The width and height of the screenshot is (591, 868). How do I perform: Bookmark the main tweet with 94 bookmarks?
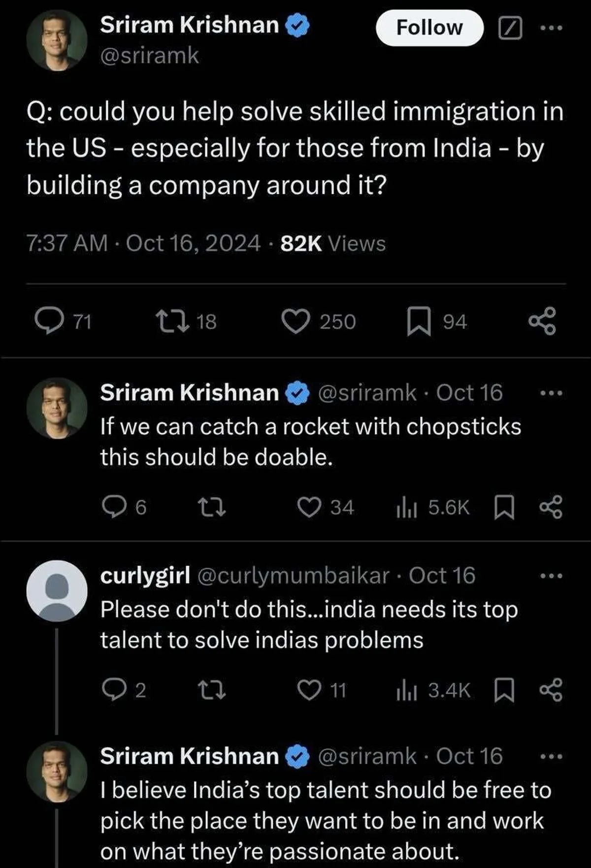click(419, 321)
